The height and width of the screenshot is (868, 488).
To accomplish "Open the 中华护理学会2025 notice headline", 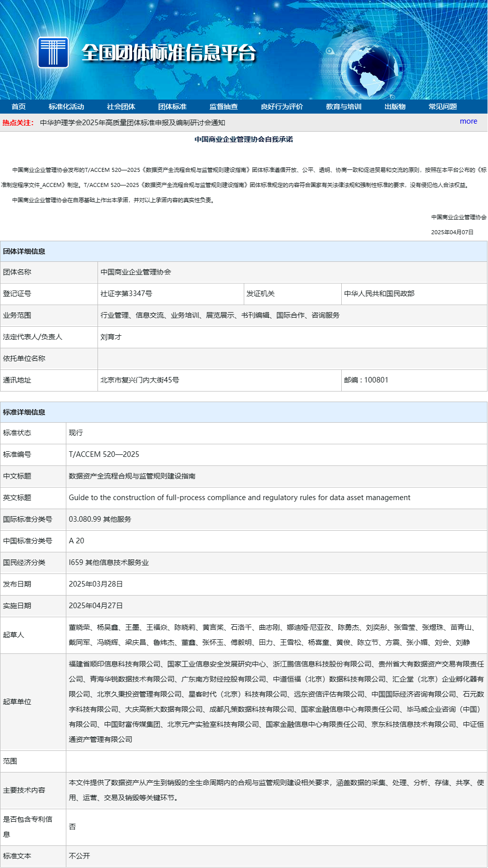I will pyautogui.click(x=133, y=123).
